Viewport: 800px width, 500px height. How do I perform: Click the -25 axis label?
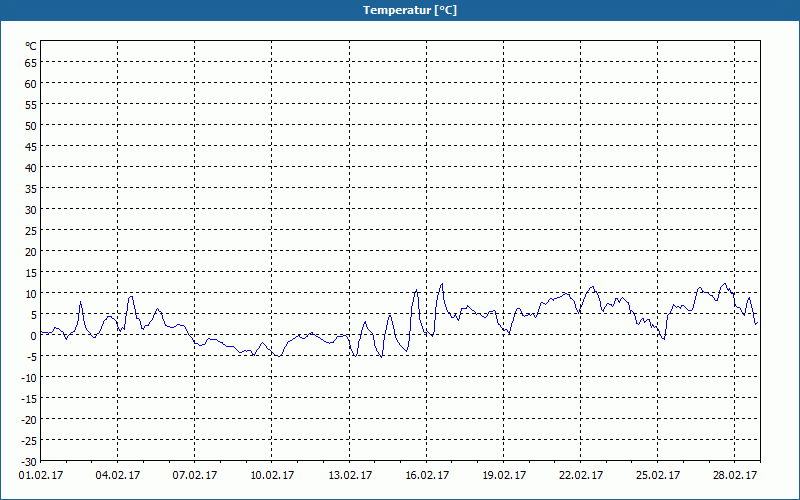(29, 441)
